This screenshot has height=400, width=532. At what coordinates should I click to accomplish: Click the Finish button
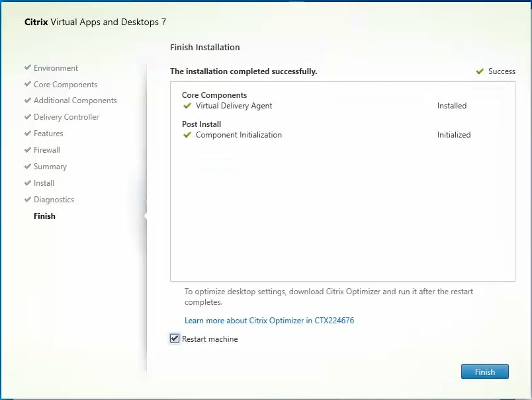pyautogui.click(x=484, y=372)
